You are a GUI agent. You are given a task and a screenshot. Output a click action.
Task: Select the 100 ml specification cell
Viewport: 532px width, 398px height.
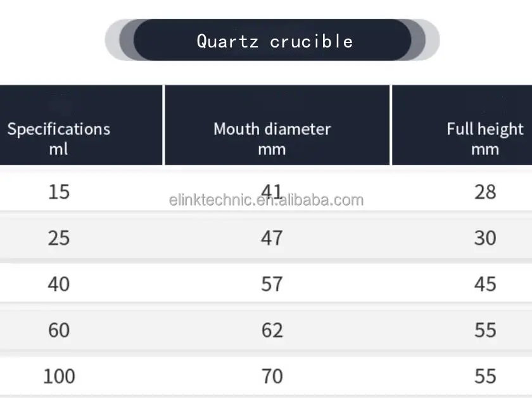tap(59, 376)
